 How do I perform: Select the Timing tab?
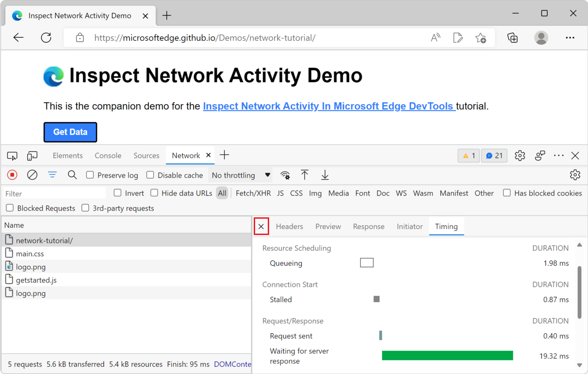446,226
